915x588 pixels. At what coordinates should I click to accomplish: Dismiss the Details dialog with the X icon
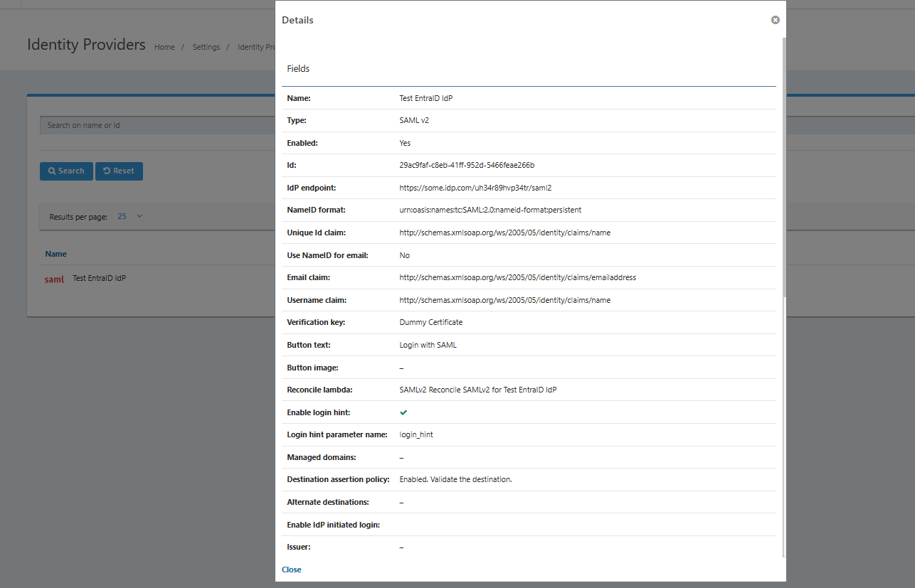tap(775, 20)
